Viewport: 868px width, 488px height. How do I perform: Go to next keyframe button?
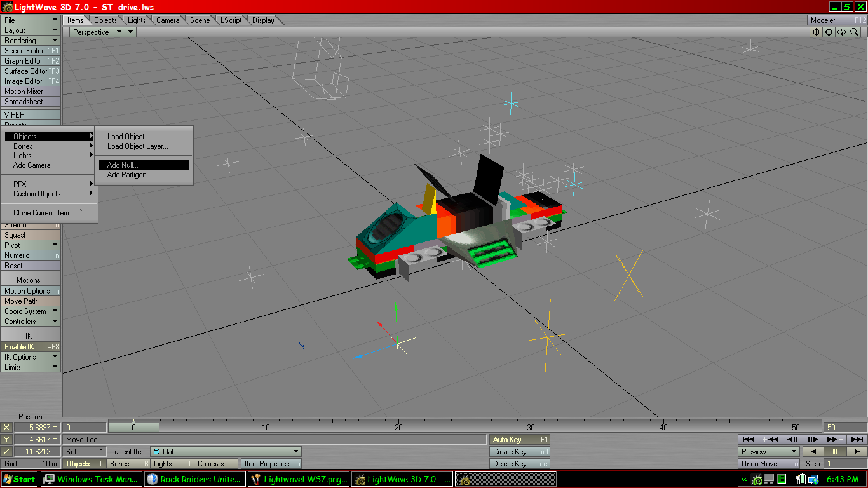(x=834, y=439)
